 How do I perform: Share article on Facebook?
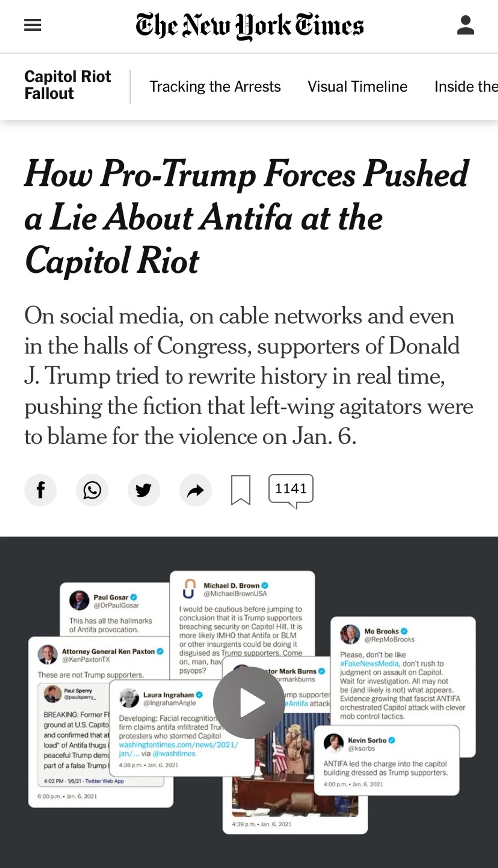[40, 490]
